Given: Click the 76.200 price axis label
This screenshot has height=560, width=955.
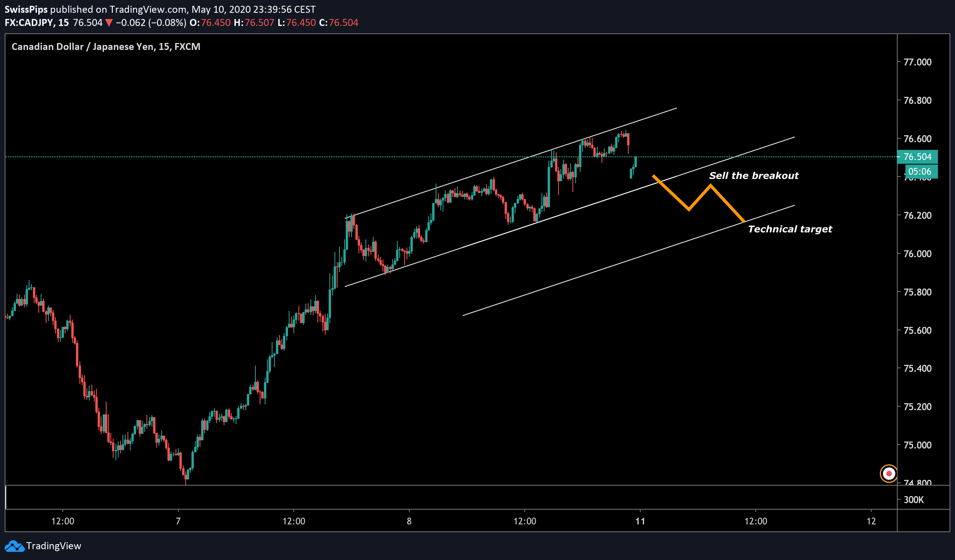Looking at the screenshot, I should point(917,215).
